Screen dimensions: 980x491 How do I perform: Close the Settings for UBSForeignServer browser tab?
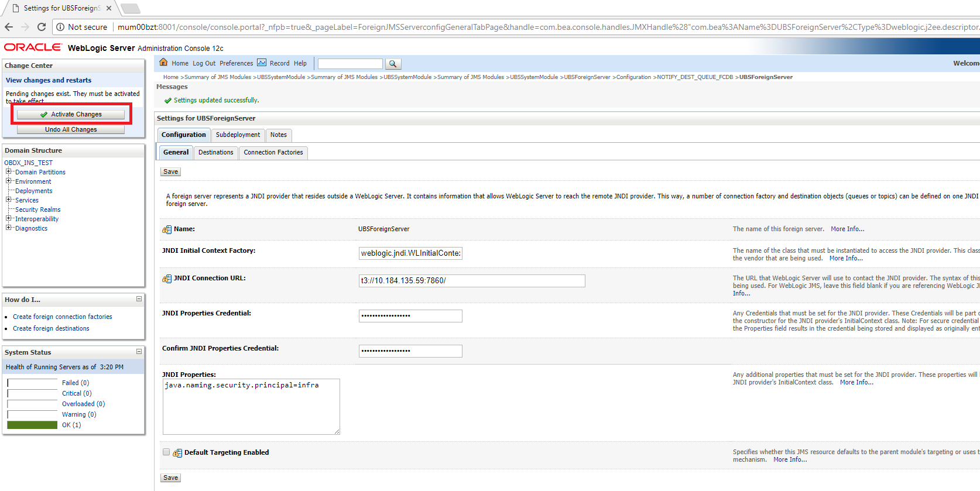point(109,8)
